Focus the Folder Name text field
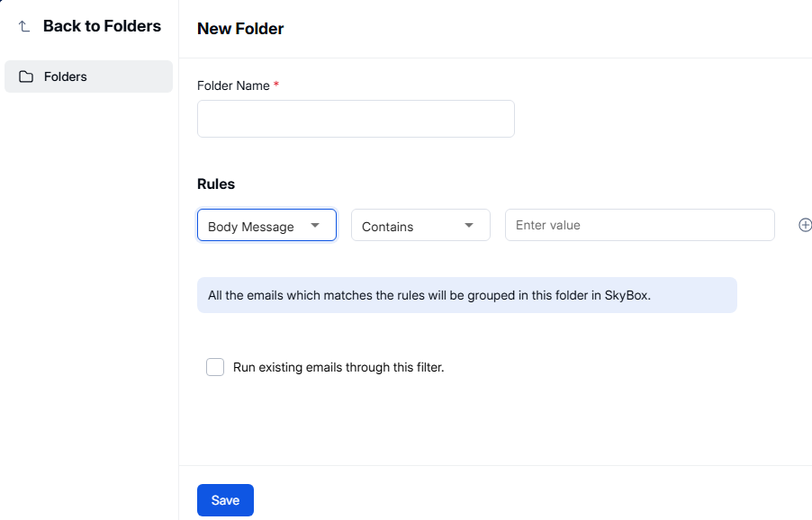The image size is (812, 520). (x=356, y=119)
